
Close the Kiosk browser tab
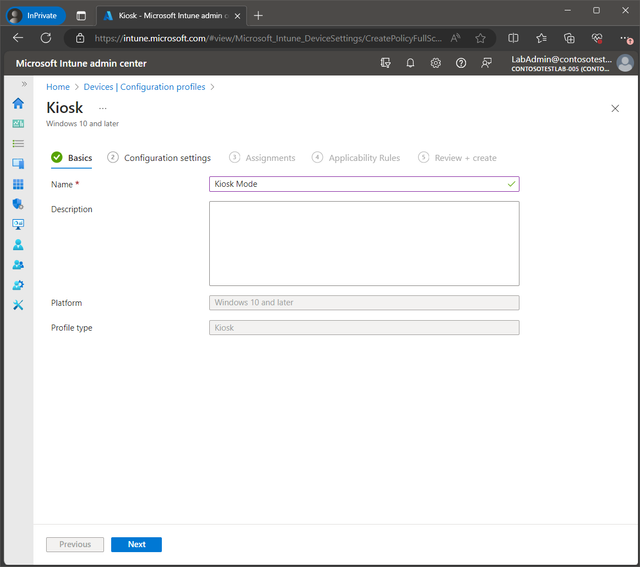pos(237,16)
